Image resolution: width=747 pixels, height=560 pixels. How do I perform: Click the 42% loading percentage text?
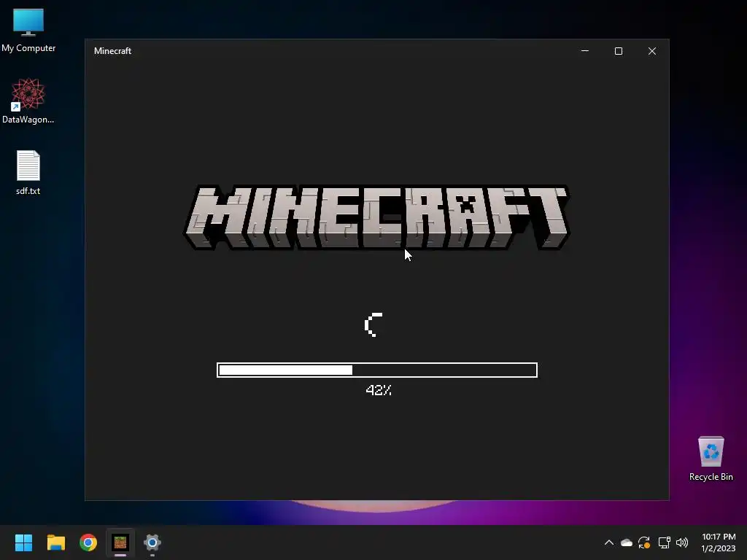379,390
